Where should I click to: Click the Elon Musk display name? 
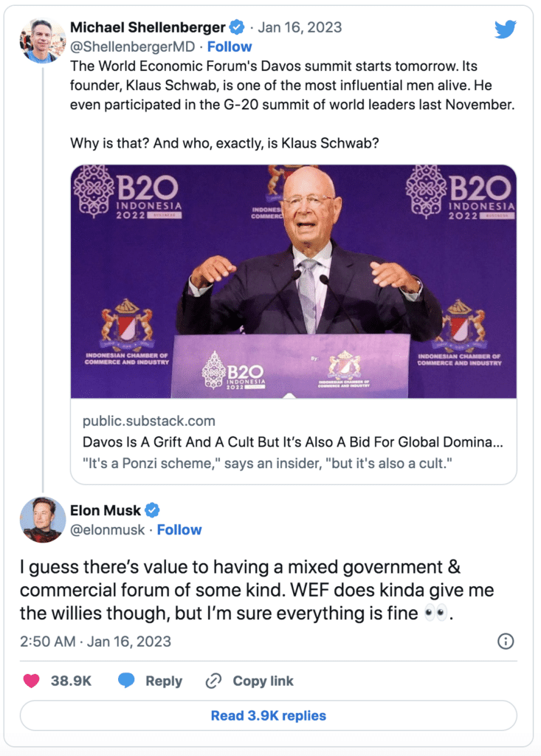click(106, 510)
